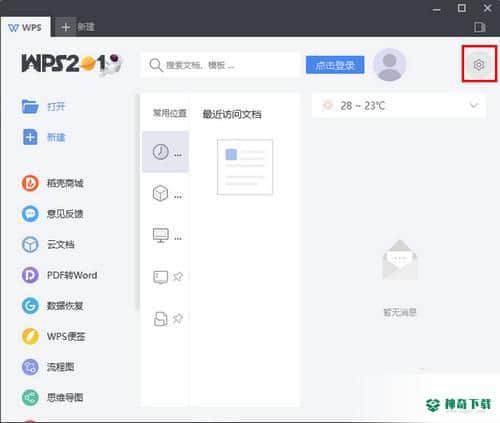Open the folder icon 打开
The width and height of the screenshot is (500, 423).
[30, 107]
